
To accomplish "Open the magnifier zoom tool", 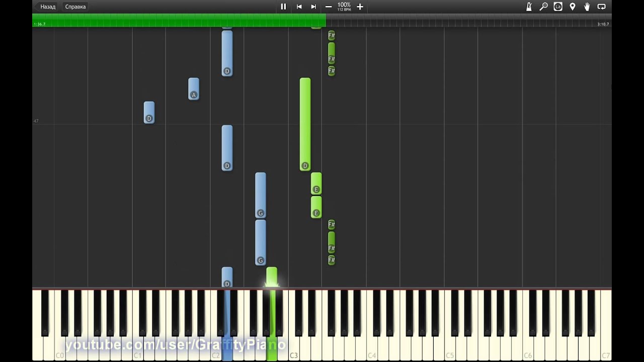I will [x=543, y=7].
